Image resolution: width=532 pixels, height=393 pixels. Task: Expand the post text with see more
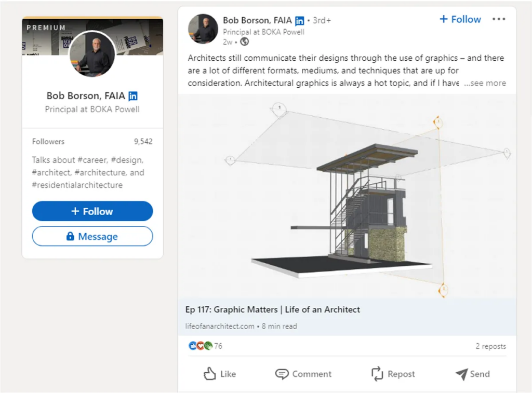pyautogui.click(x=485, y=83)
